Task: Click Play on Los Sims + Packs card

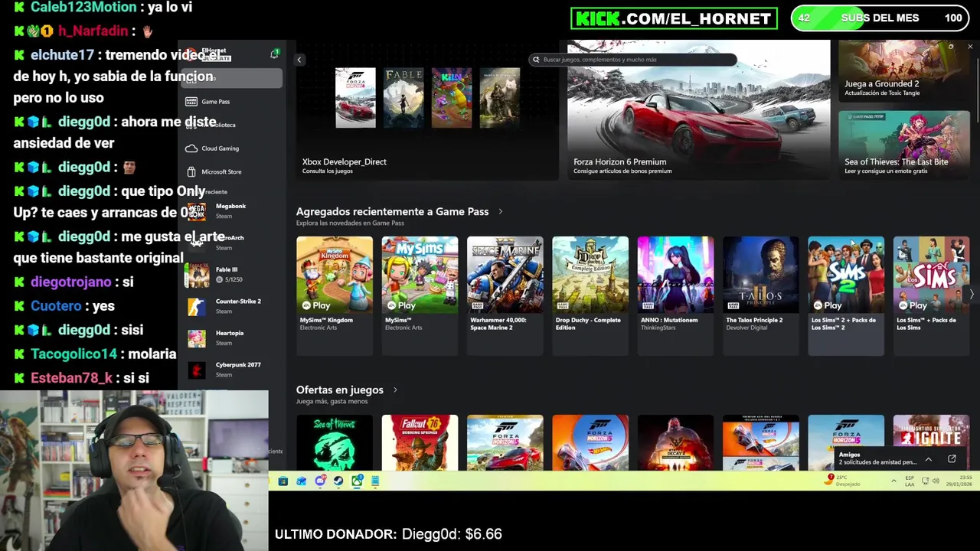Action: [x=913, y=305]
